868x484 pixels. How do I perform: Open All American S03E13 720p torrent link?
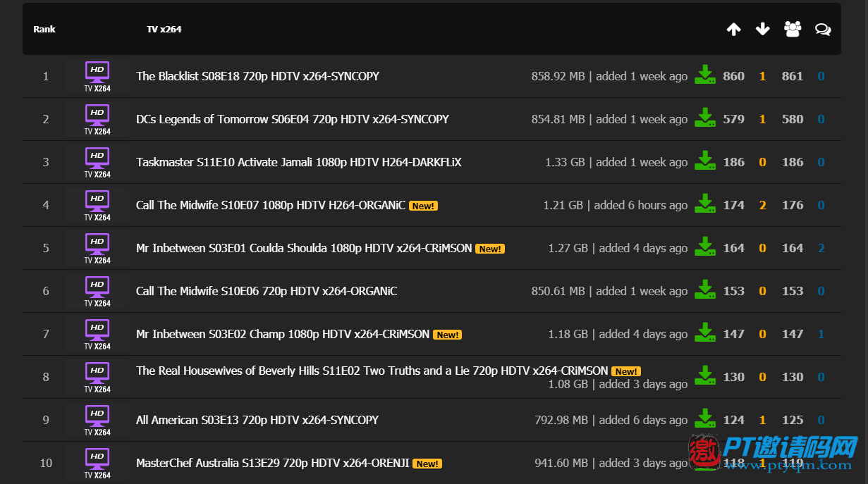(x=257, y=420)
